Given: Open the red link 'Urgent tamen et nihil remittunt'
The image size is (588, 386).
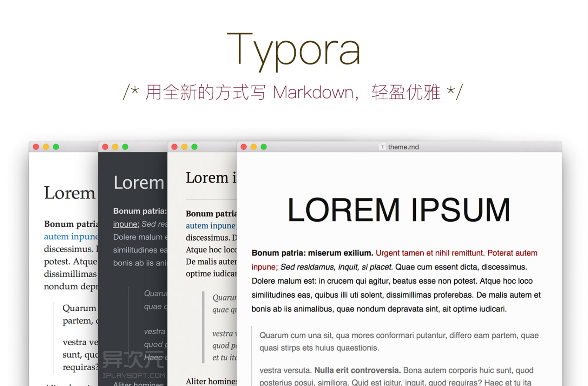Looking at the screenshot, I should [x=430, y=253].
